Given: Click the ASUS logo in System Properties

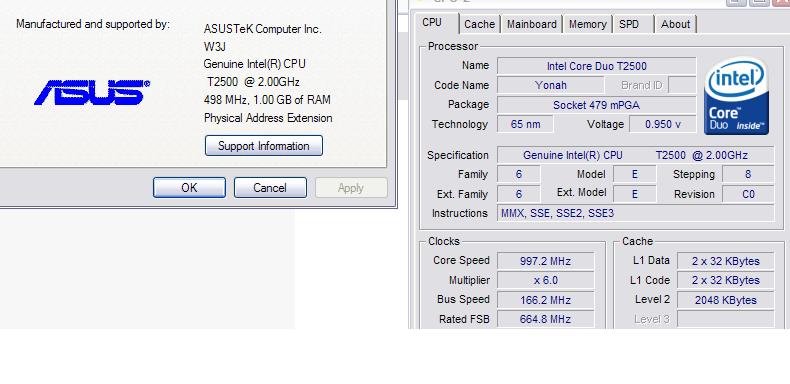Looking at the screenshot, I should pos(92,92).
